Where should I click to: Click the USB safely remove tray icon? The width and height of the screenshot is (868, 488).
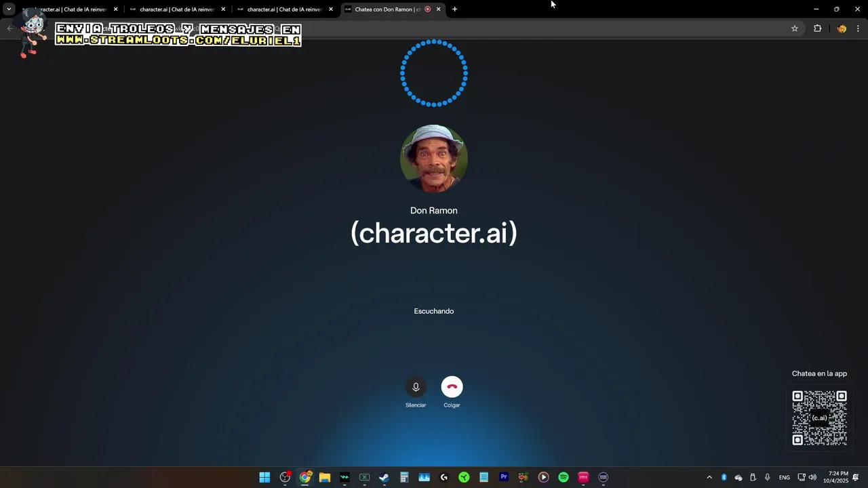tap(753, 477)
